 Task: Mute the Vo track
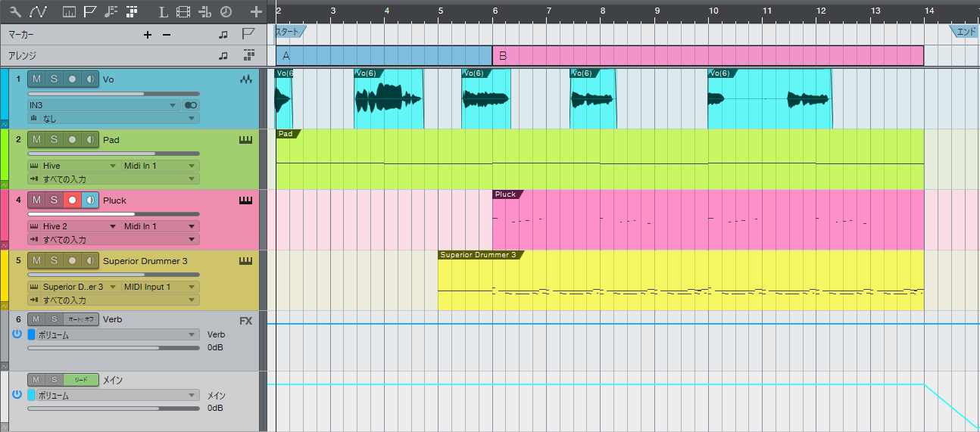coord(36,79)
